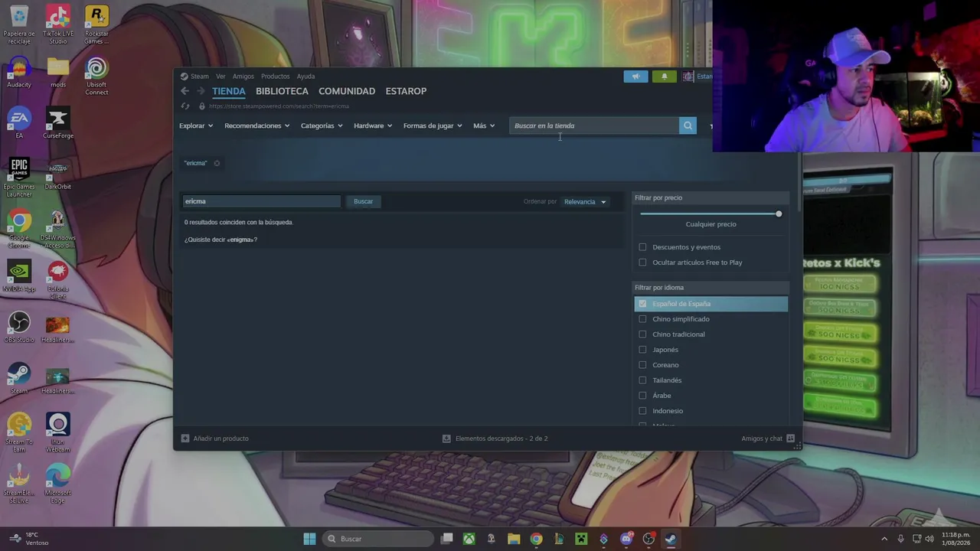Open Steam notifications bell

tap(664, 77)
